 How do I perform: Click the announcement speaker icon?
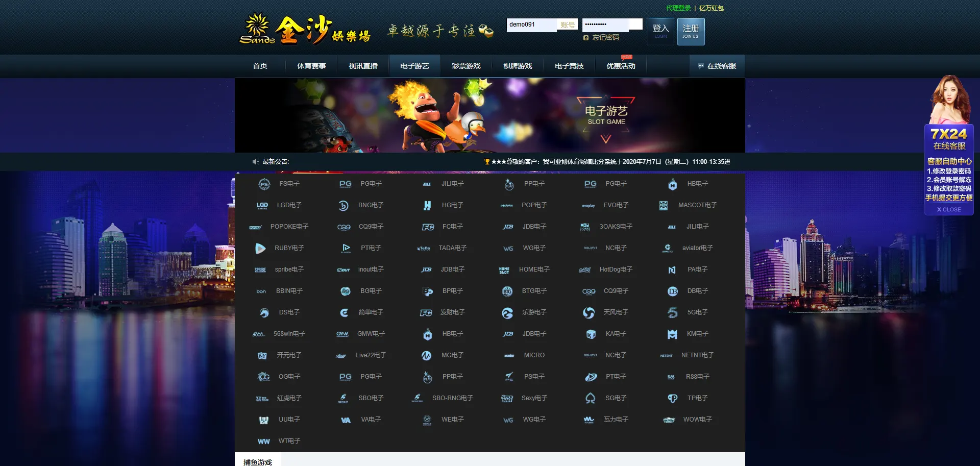tap(256, 162)
